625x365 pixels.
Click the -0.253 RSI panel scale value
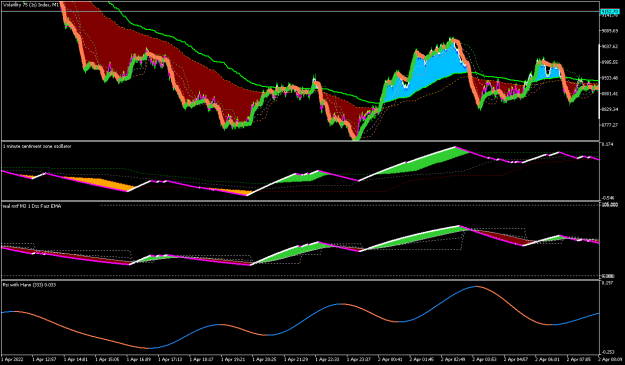(609, 352)
